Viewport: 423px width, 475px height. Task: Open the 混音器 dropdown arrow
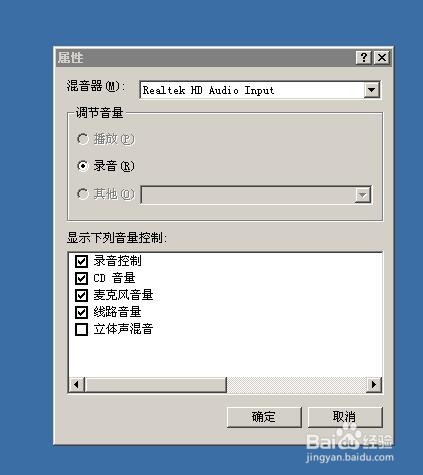click(x=371, y=90)
